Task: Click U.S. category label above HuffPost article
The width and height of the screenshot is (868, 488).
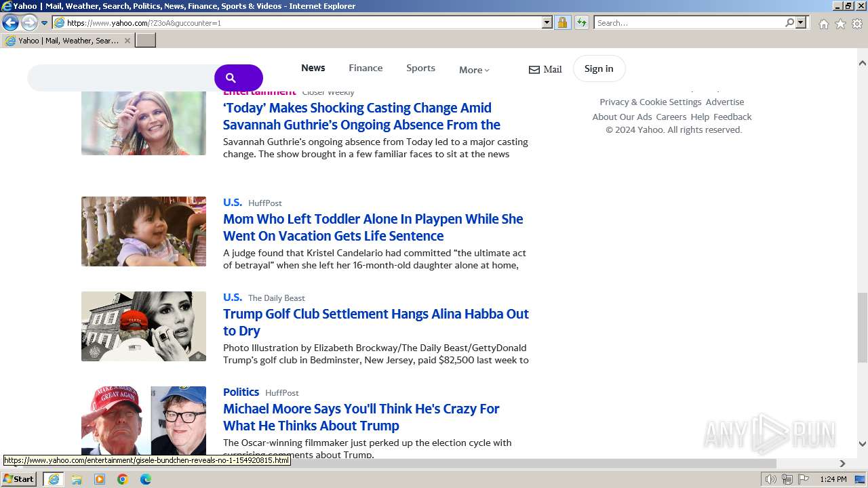Action: (x=233, y=202)
